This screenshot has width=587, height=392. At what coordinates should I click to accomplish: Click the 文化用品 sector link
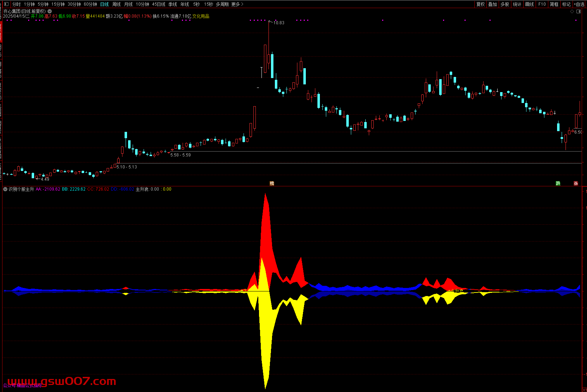click(x=201, y=16)
